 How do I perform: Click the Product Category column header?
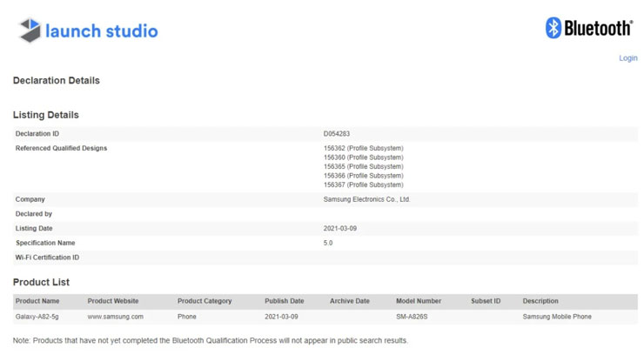click(x=205, y=301)
